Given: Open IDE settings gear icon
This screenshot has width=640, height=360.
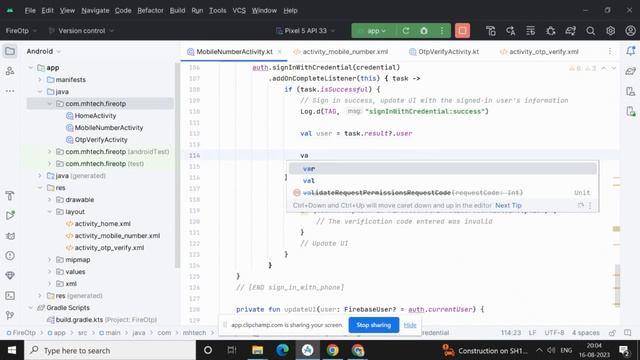Looking at the screenshot, I should click(x=610, y=31).
